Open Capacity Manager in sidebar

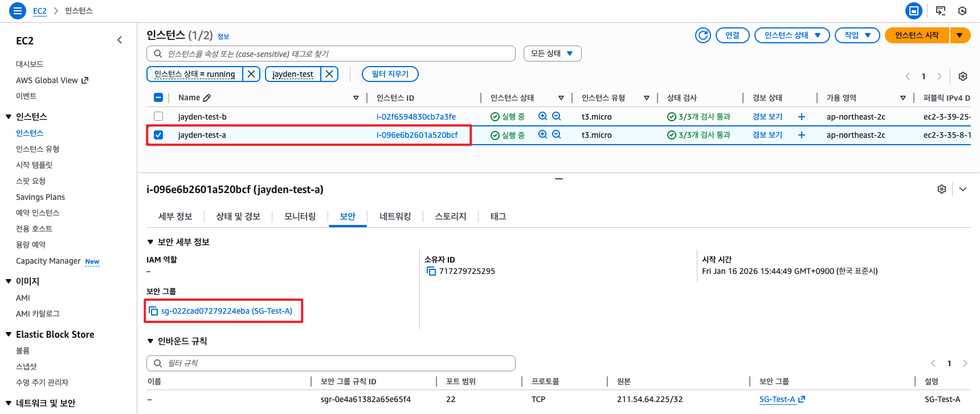coord(48,261)
